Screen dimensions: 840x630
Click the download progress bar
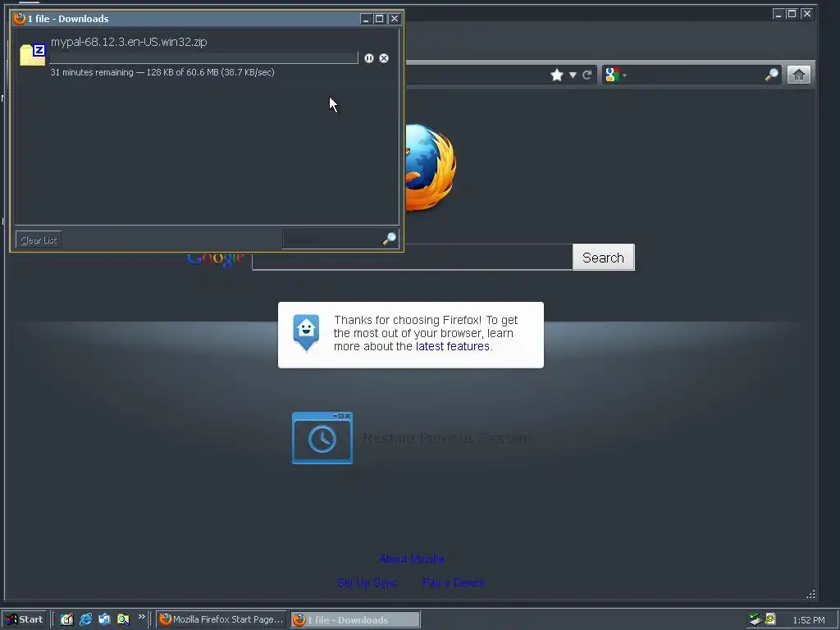click(203, 58)
